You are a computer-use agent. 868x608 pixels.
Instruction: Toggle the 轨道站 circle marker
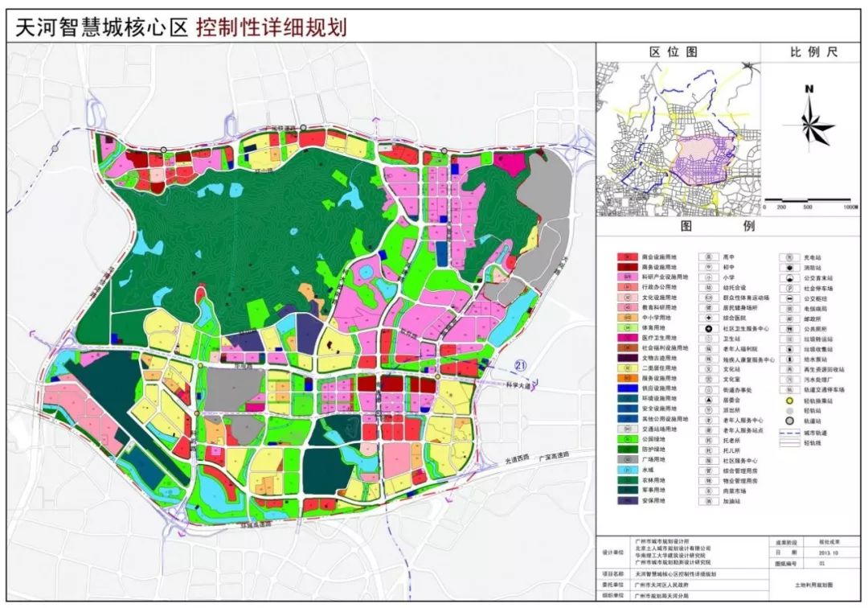tap(789, 421)
